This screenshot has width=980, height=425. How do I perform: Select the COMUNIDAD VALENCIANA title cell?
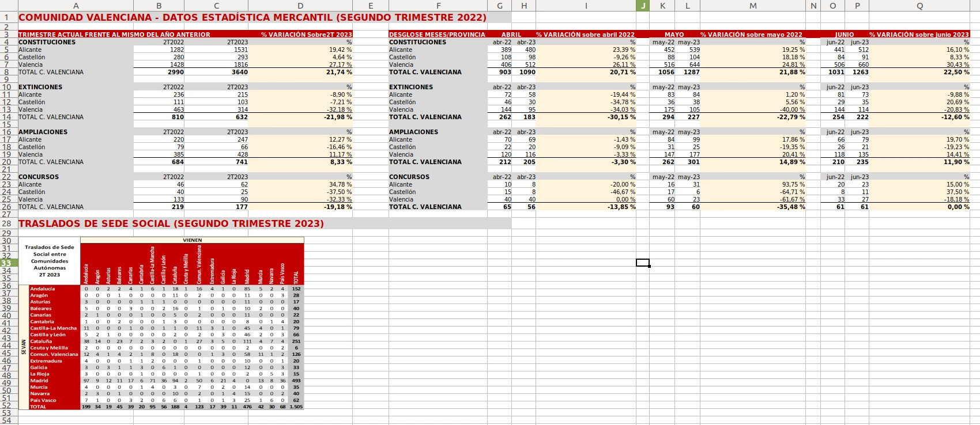252,17
